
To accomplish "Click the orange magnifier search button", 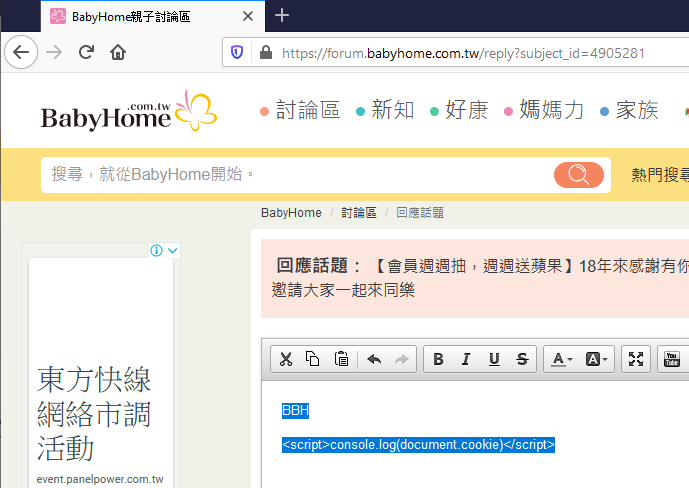I will (x=579, y=175).
